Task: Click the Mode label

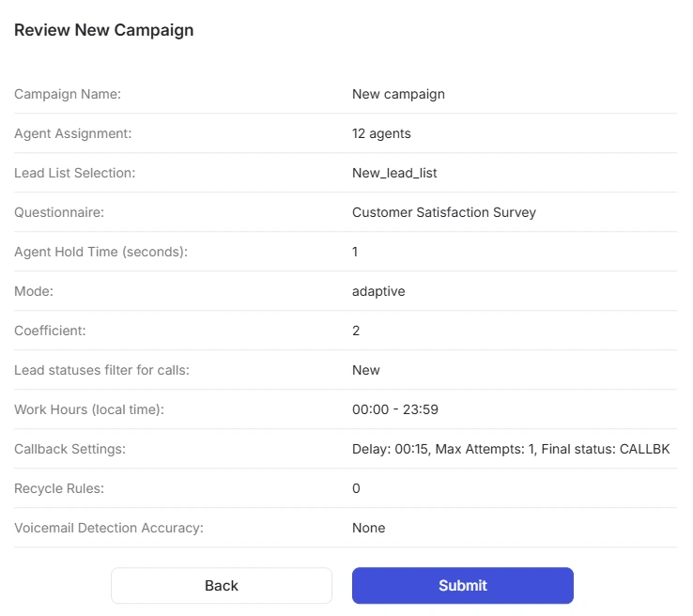Action: click(x=34, y=291)
